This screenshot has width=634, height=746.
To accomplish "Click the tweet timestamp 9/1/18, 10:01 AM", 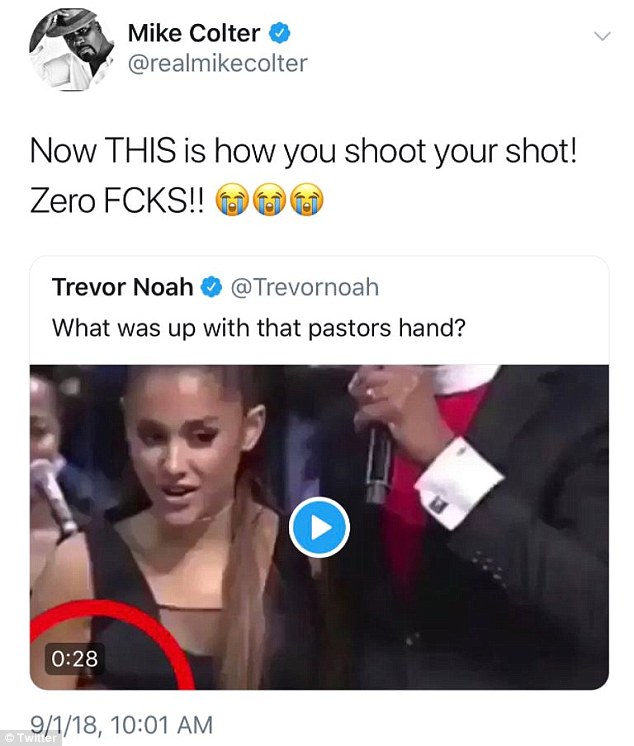I will click(x=121, y=722).
